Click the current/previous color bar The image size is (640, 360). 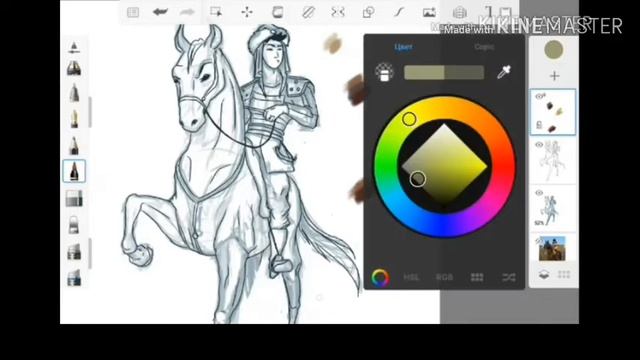click(x=444, y=72)
